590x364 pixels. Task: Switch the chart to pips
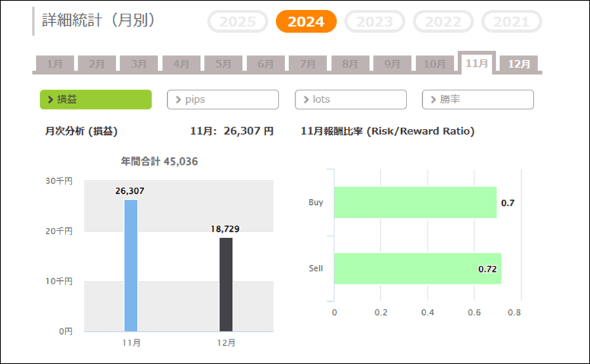tap(223, 100)
